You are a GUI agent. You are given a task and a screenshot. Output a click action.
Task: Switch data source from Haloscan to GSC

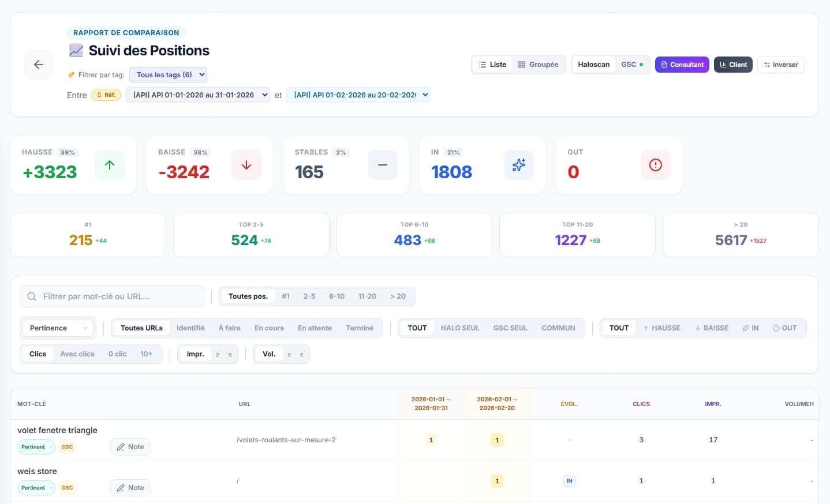(631, 64)
